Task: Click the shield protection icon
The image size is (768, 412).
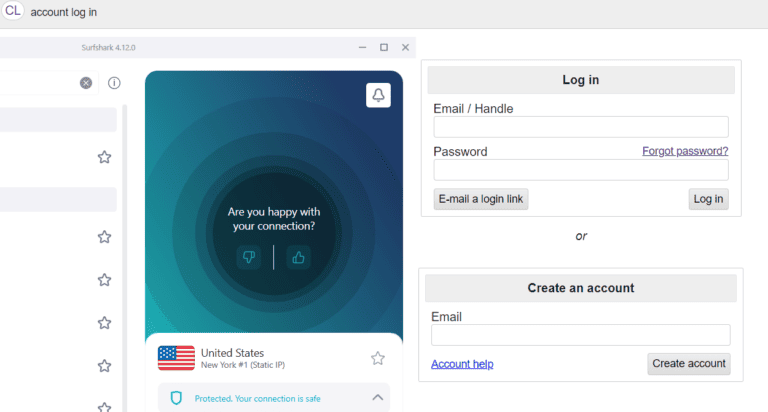Action: click(176, 398)
